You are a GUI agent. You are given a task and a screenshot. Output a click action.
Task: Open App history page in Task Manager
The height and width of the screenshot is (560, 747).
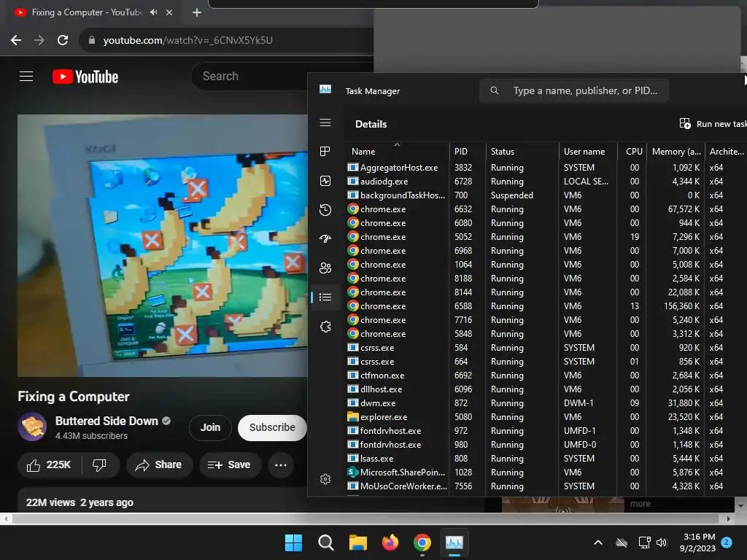pyautogui.click(x=325, y=210)
